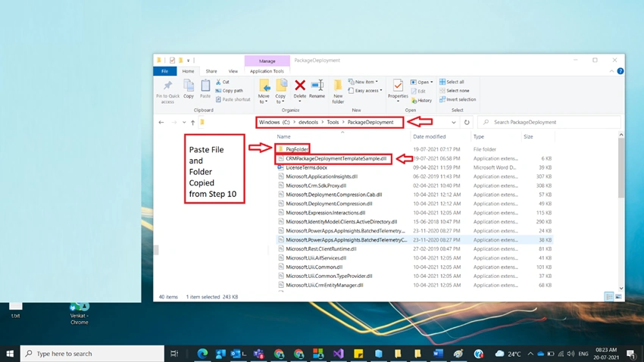Image resolution: width=644 pixels, height=362 pixels.
Task: Select Microsoft.Uii.CrmEntityManager.dll file
Action: click(324, 285)
